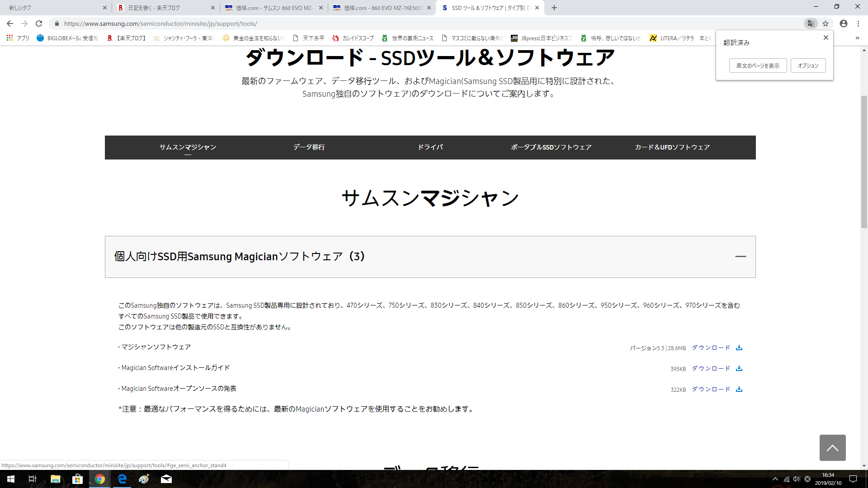
Task: Open a new tab with plus button
Action: 554,8
